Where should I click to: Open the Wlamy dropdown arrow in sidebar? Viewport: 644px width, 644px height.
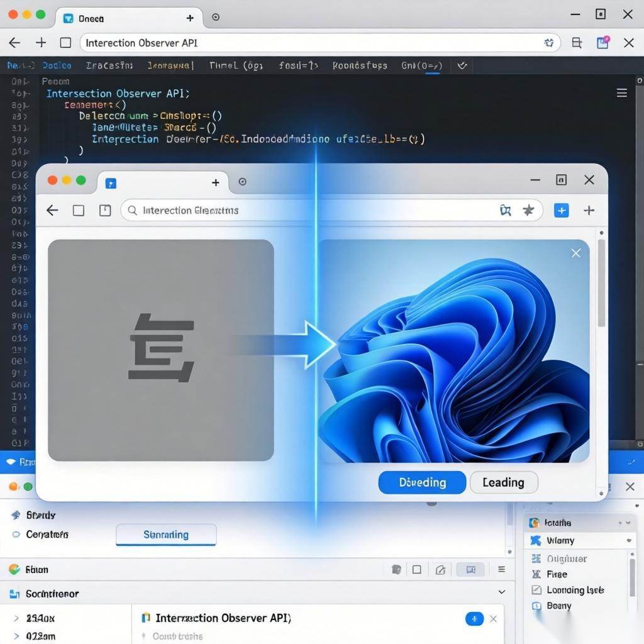tap(630, 540)
